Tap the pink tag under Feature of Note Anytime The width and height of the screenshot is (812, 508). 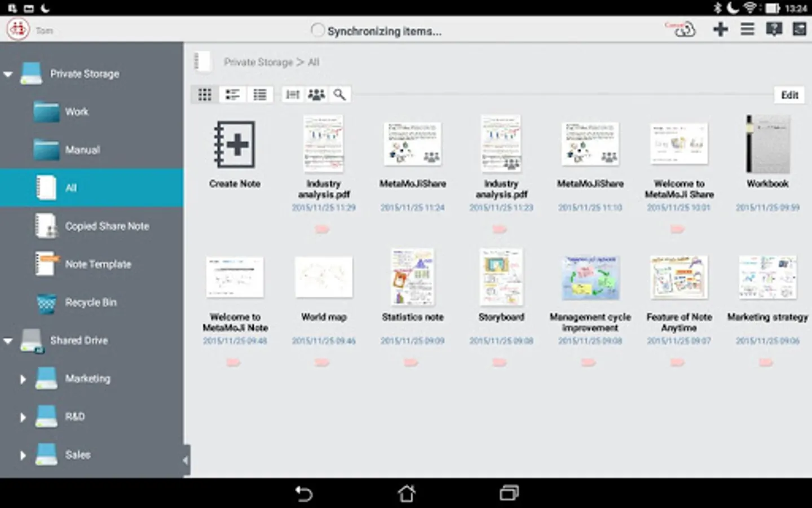(678, 362)
